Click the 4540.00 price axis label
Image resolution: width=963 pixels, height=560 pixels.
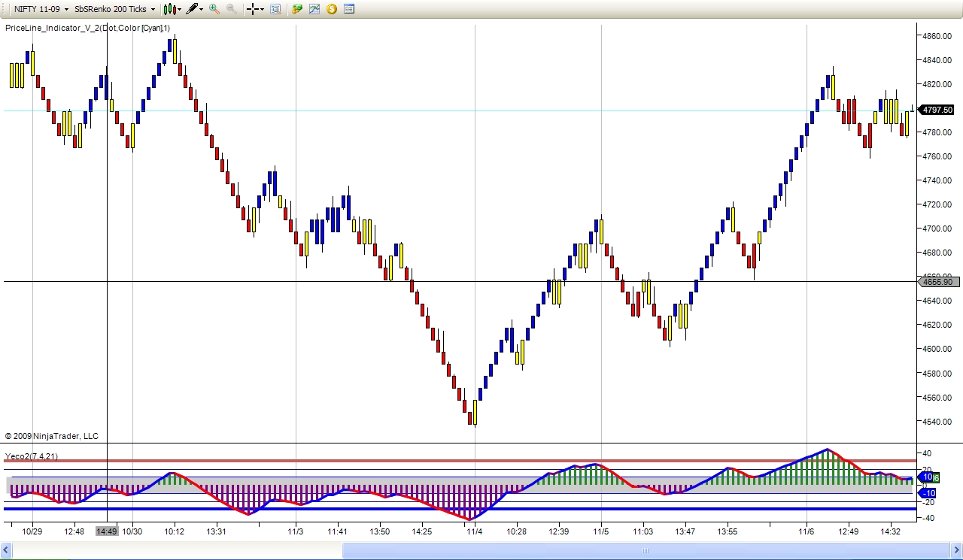(x=937, y=421)
